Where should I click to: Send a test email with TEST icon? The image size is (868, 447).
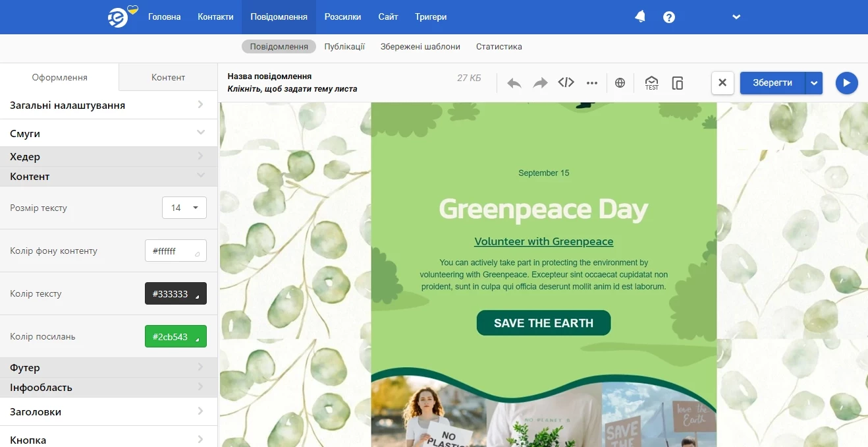click(651, 83)
